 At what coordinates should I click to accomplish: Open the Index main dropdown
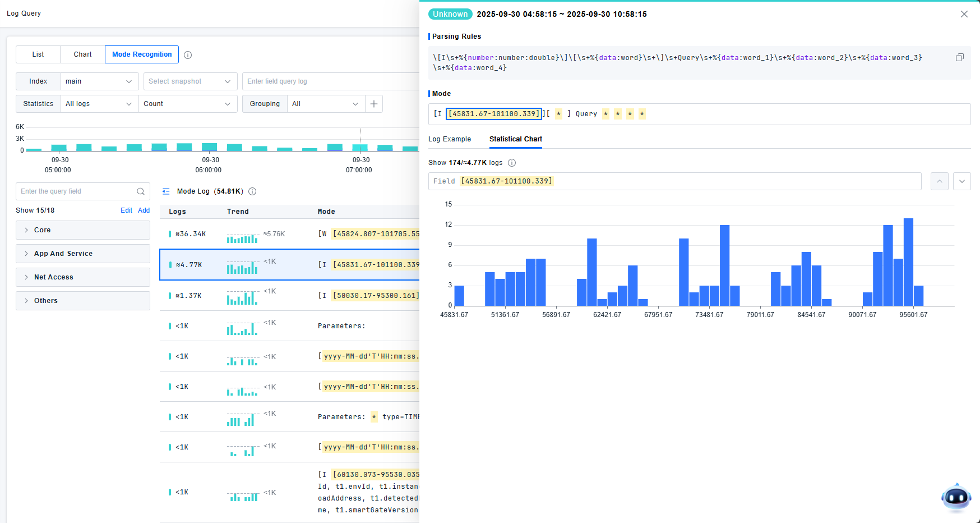click(99, 81)
